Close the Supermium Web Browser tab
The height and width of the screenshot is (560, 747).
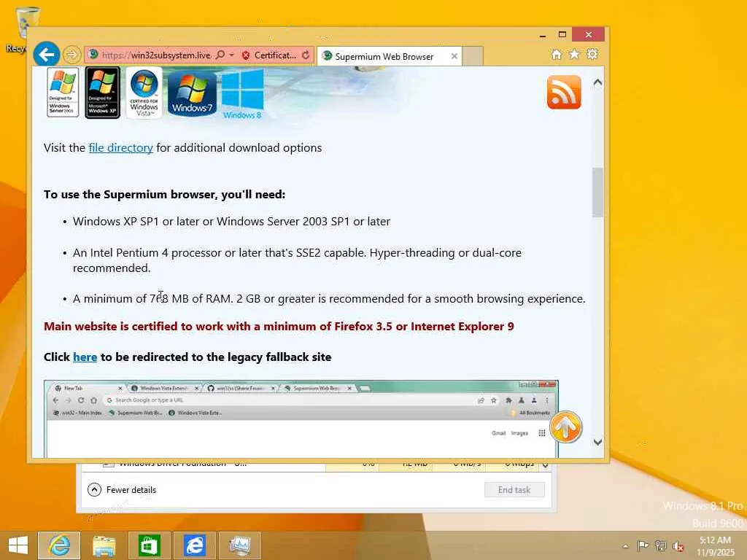(x=454, y=56)
